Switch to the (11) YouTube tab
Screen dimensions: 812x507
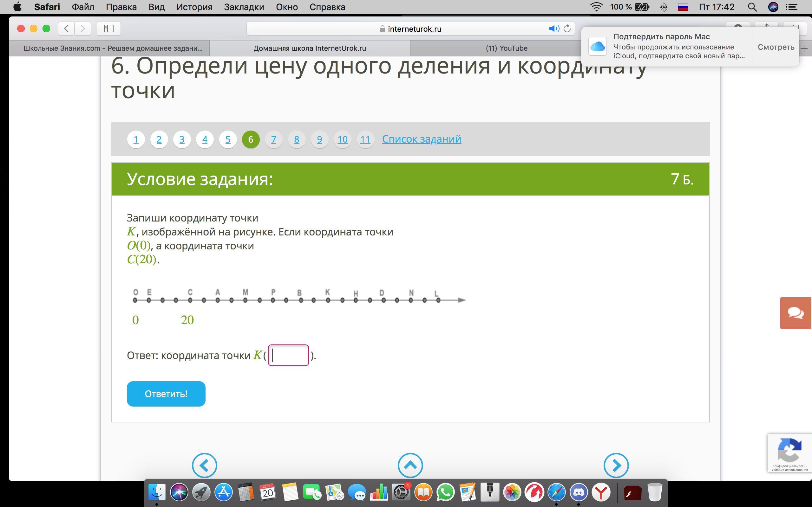[x=506, y=48]
